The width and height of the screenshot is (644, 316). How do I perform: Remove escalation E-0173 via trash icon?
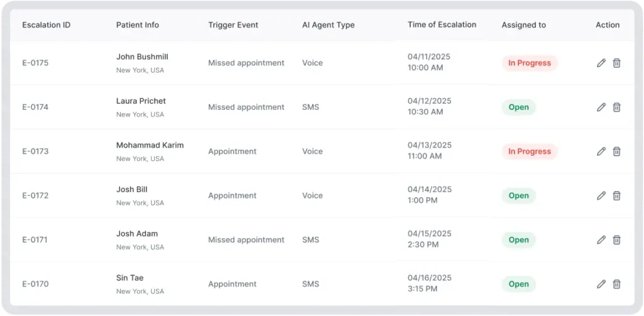(616, 151)
